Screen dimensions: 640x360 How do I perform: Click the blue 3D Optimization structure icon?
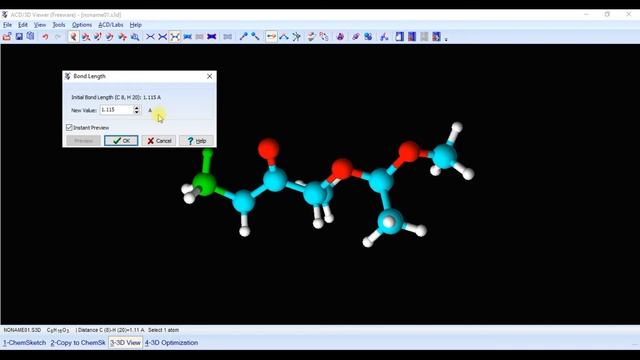(x=384, y=37)
